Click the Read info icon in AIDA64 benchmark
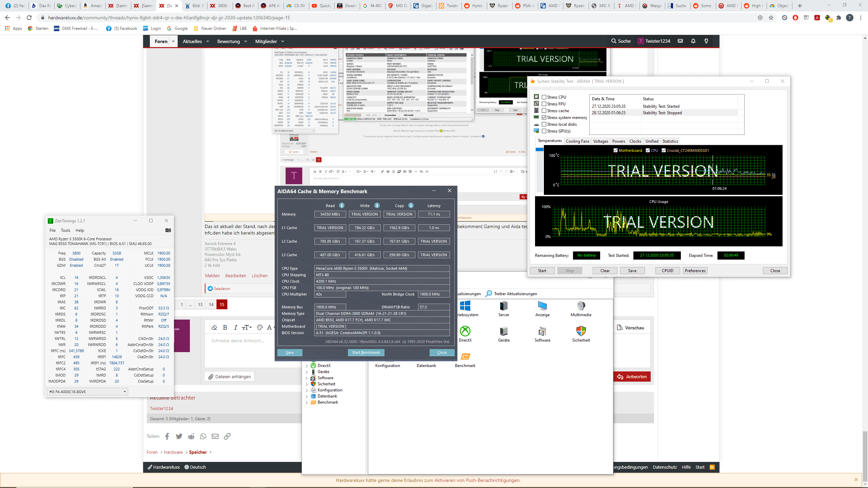This screenshot has width=868, height=488. point(342,205)
